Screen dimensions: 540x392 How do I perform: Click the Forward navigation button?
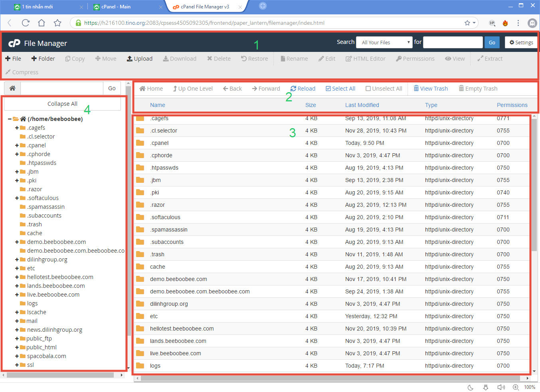266,89
